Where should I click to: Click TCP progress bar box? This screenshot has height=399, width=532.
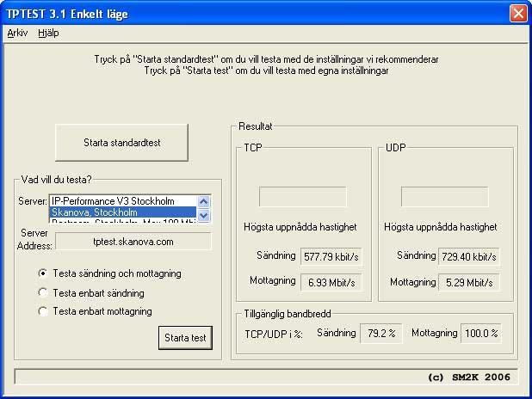(x=303, y=196)
